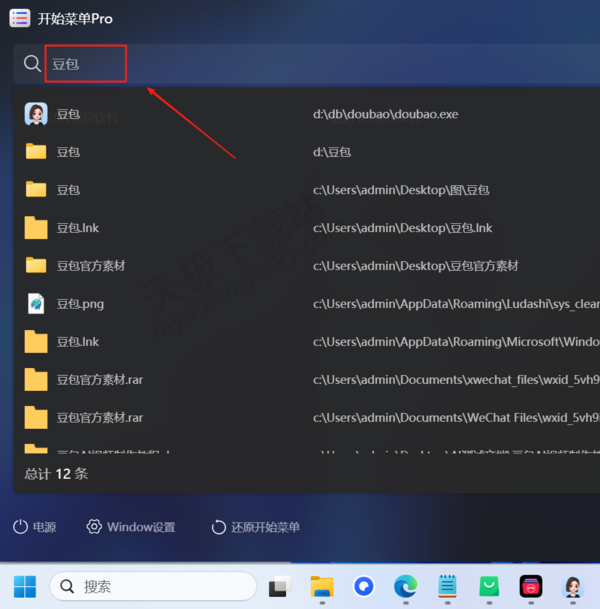Select 豆包官方素材 folder name text

[91, 266]
